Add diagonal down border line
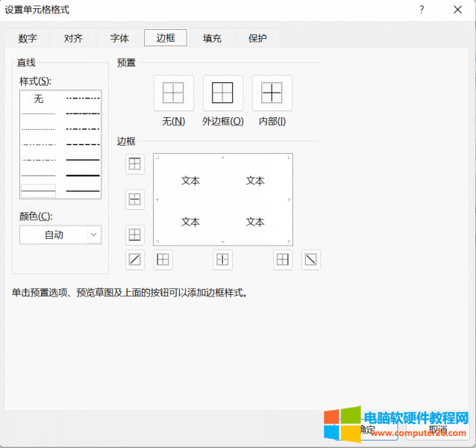This screenshot has height=448, width=476. pos(311,260)
